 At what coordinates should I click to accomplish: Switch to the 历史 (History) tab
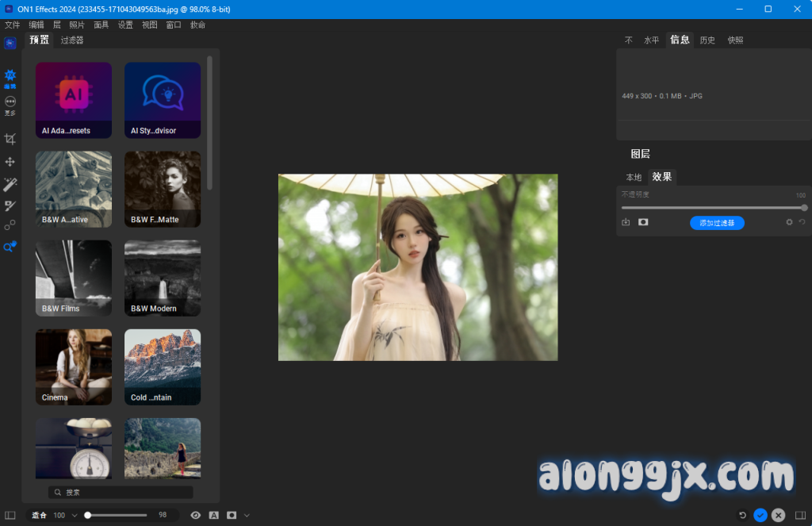pos(707,40)
